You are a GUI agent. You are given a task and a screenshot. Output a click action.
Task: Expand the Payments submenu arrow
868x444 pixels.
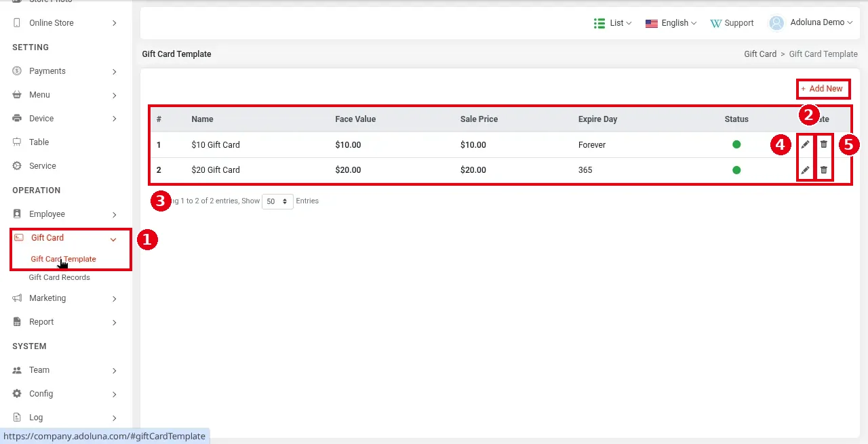click(115, 72)
